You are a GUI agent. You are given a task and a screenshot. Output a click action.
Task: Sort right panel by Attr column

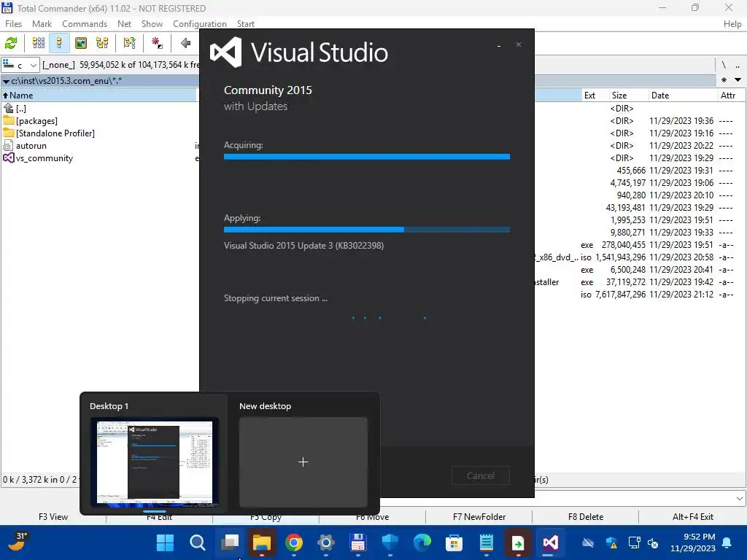click(x=731, y=96)
